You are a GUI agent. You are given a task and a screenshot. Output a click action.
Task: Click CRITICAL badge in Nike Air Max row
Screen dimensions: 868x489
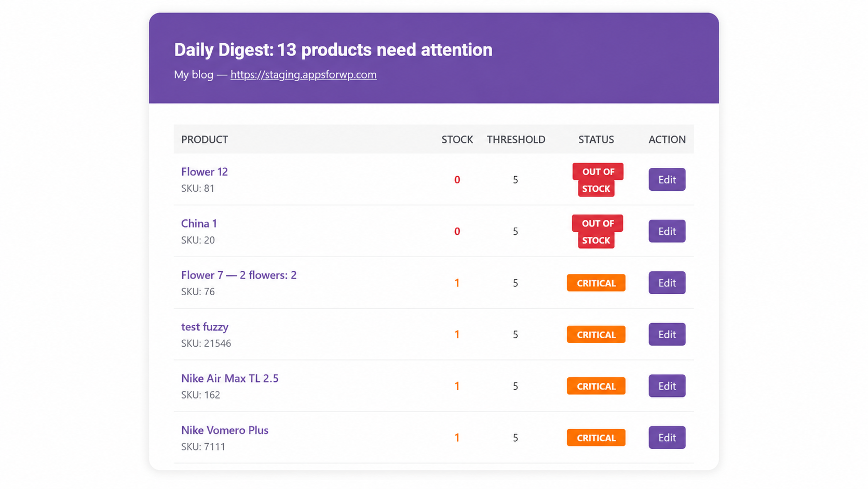[x=596, y=386]
